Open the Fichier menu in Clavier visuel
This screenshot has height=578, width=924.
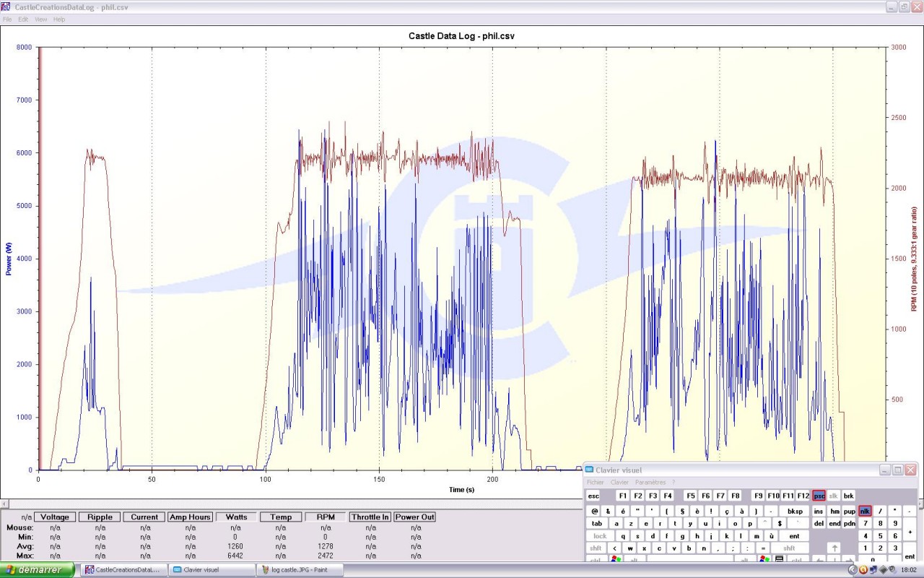(x=596, y=482)
